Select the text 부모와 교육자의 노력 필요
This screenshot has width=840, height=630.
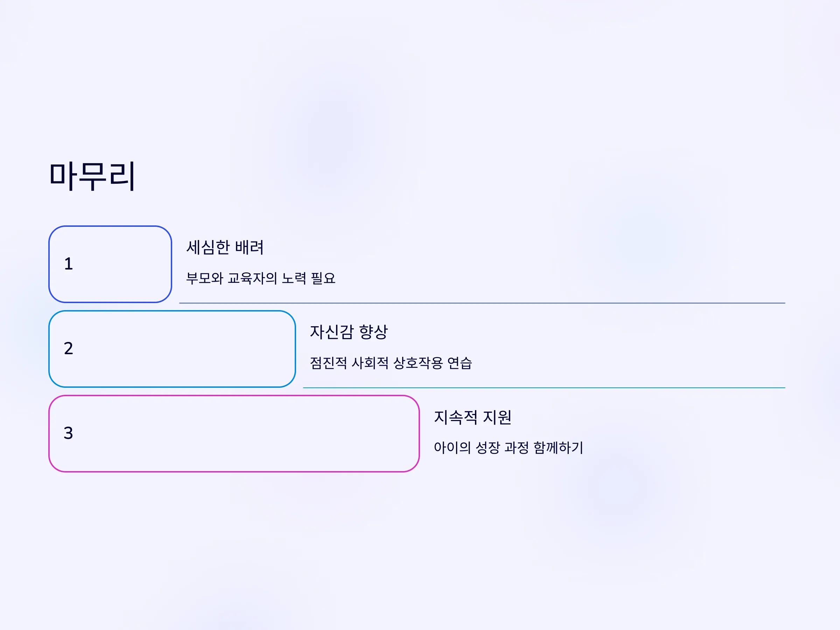point(261,278)
